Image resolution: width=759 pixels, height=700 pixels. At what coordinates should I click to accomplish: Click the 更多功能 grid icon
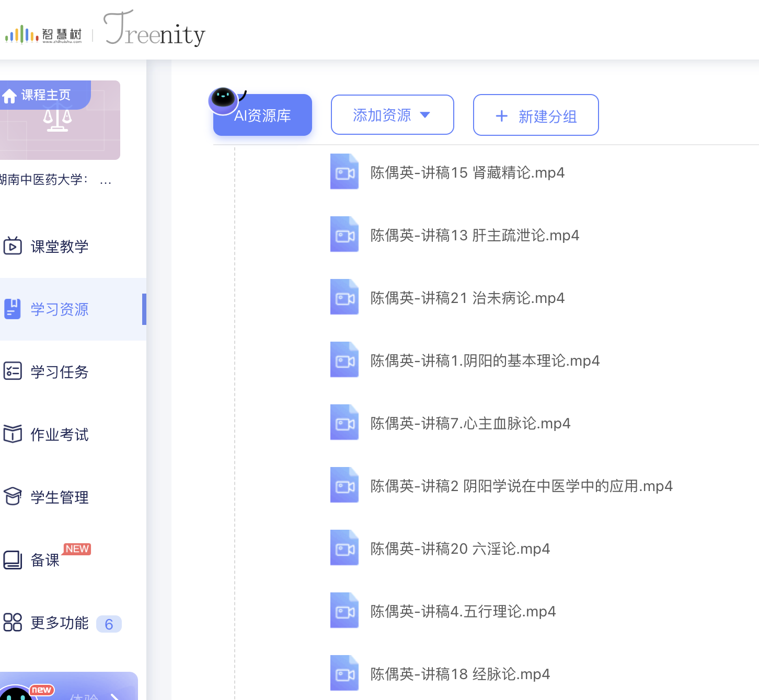[13, 622]
